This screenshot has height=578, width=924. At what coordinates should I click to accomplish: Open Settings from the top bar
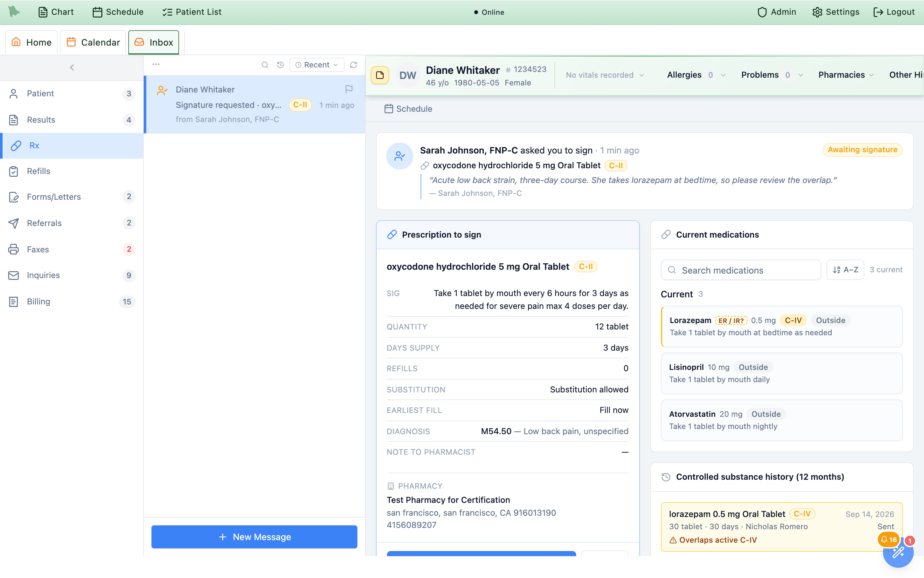[835, 12]
